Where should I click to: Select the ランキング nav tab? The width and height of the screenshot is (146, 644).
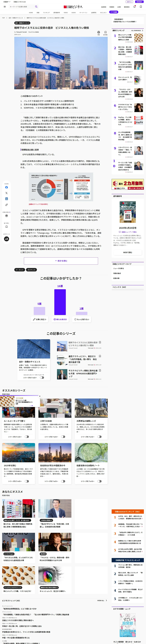tap(46, 12)
